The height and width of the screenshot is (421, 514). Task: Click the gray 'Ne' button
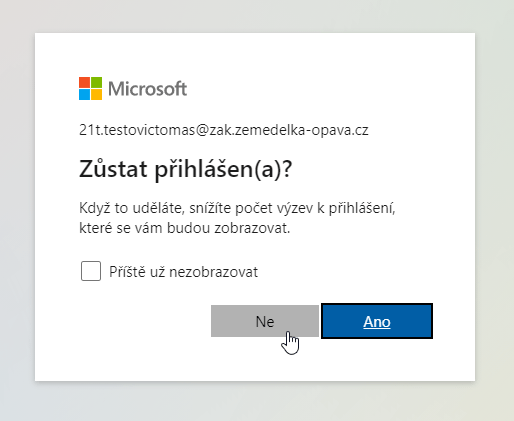tap(265, 321)
